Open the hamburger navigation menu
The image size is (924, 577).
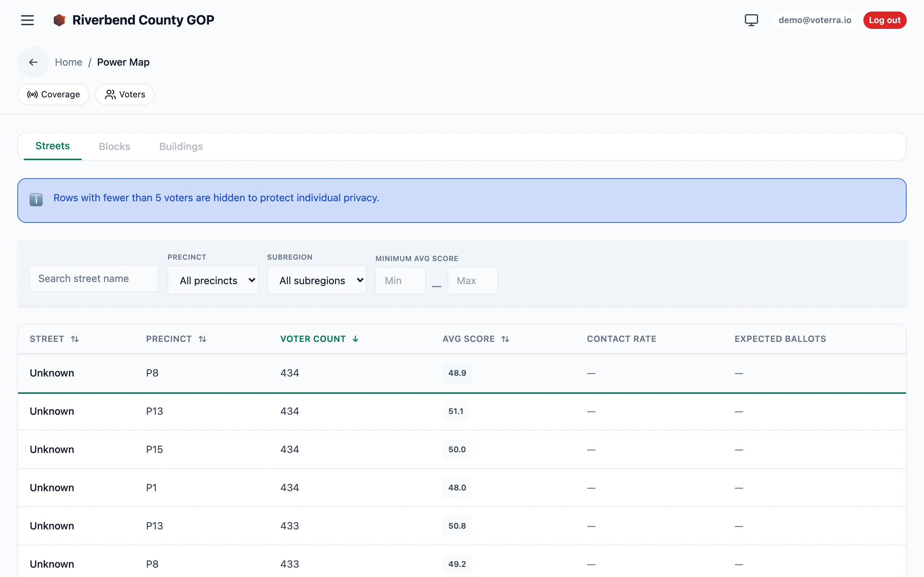point(27,20)
